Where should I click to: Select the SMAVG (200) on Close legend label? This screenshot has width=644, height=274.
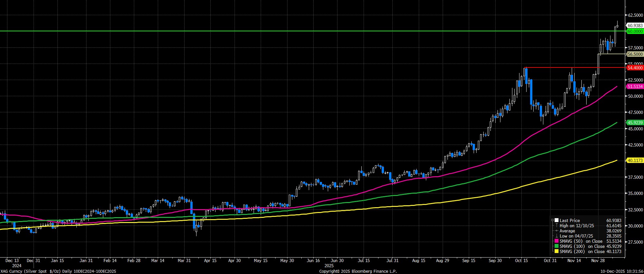[581, 251]
